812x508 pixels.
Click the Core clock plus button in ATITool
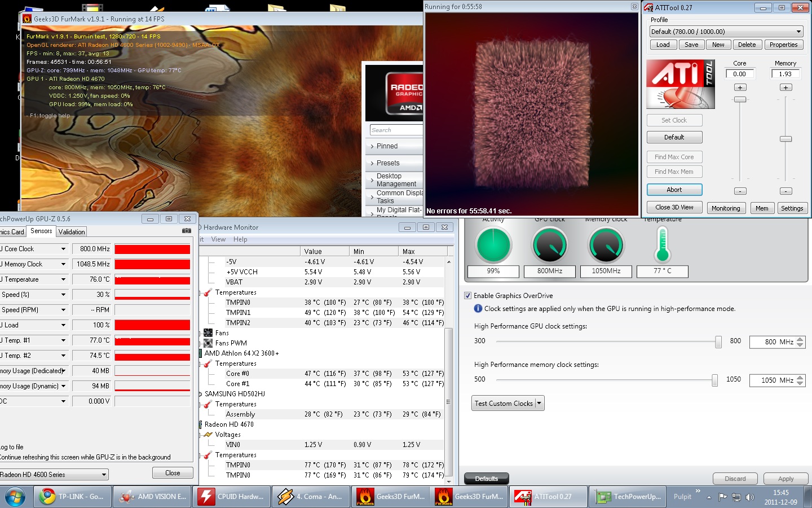[x=740, y=87]
